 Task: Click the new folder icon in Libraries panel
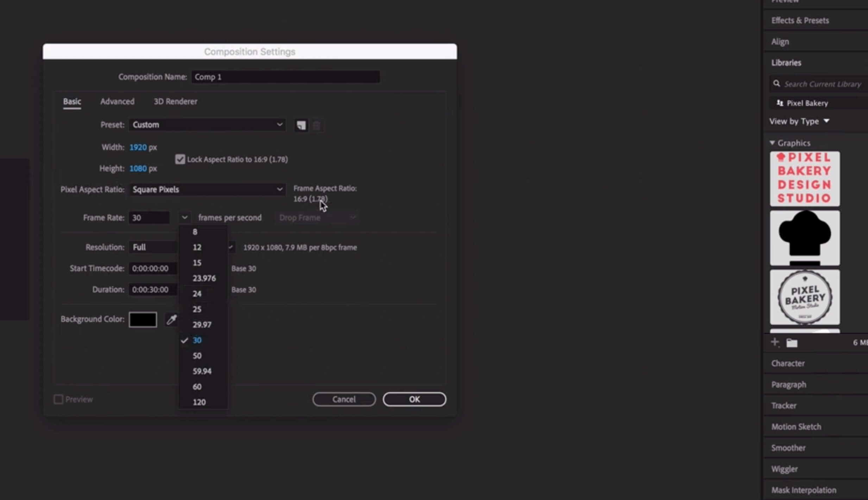[x=792, y=343]
